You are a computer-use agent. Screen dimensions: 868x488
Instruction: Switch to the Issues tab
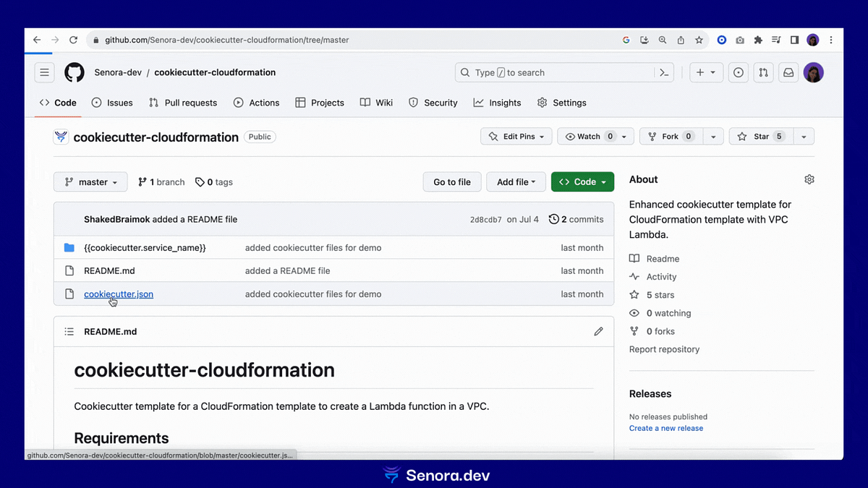tap(112, 103)
